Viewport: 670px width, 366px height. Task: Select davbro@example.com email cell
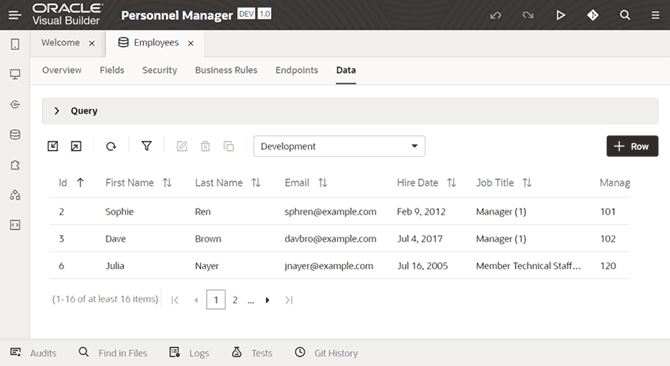pos(330,239)
